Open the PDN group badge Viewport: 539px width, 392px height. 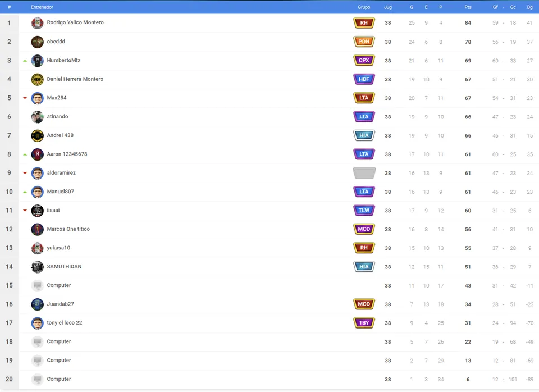[x=364, y=42]
